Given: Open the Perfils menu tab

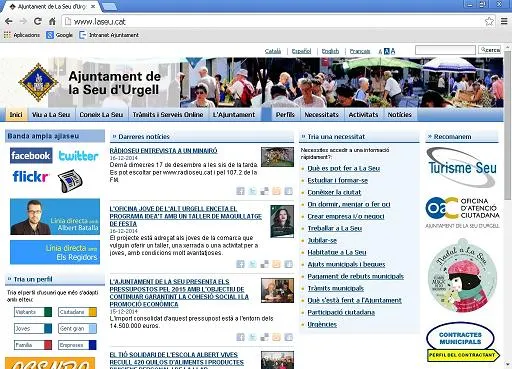Looking at the screenshot, I should 285,115.
